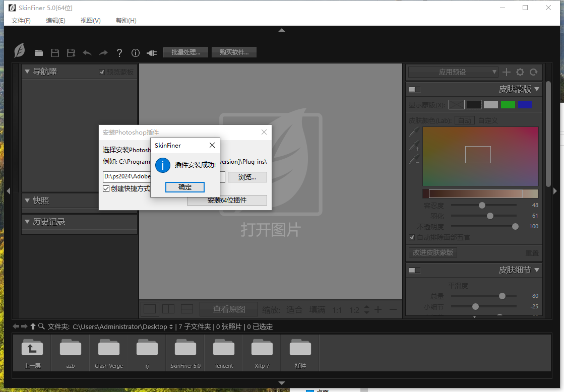This screenshot has height=392, width=564.
Task: Toggle the 创建快捷方式 checkbox
Action: click(106, 188)
